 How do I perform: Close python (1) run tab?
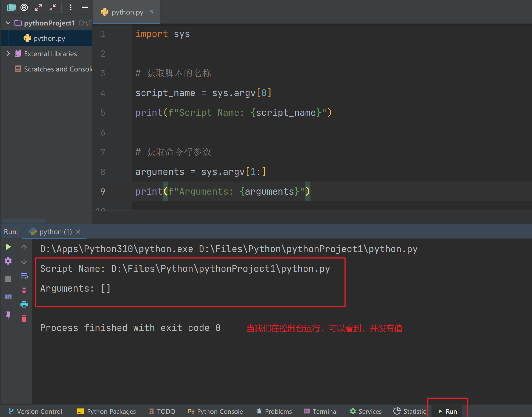(x=78, y=232)
